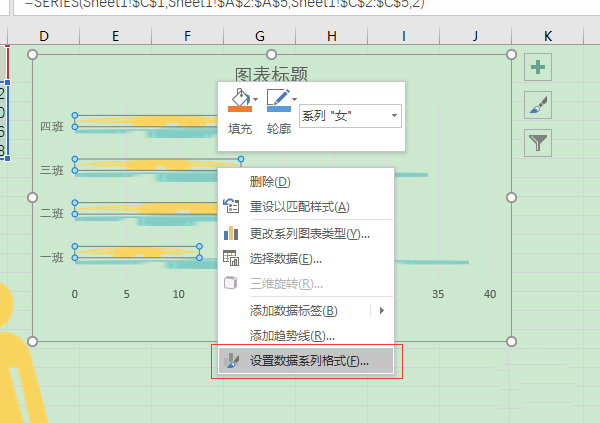Click axis value 40 on horizontal axis

coord(490,294)
